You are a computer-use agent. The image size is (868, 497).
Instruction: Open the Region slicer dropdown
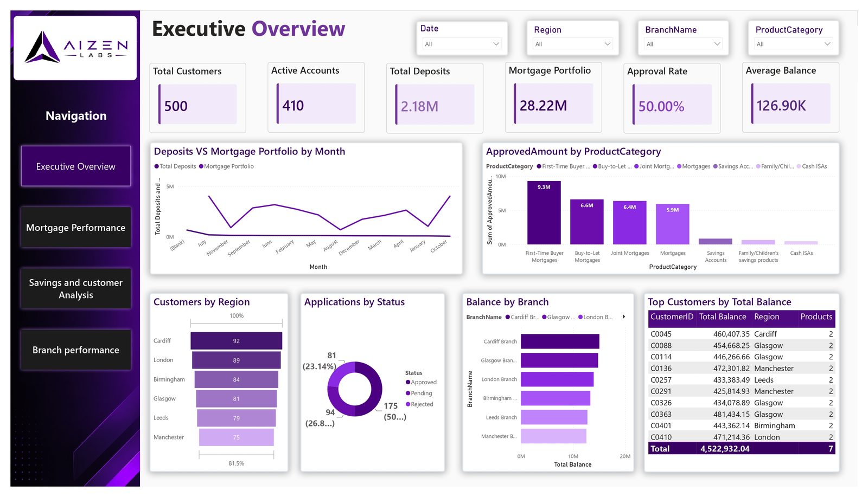coord(573,44)
